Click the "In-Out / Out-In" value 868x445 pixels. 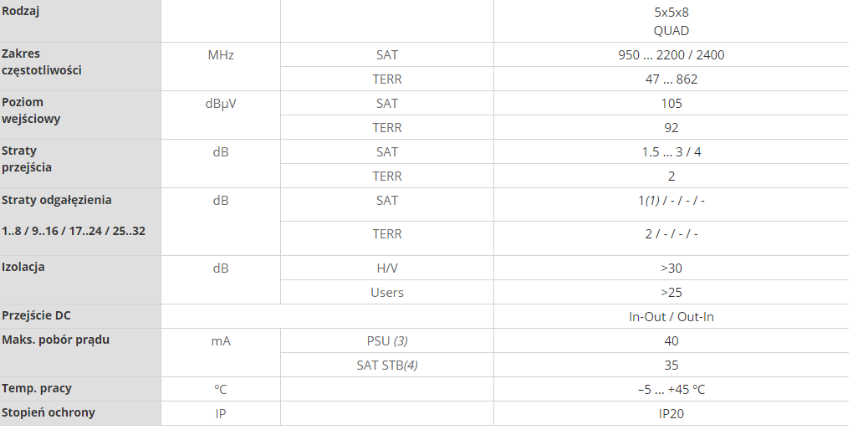(x=671, y=317)
